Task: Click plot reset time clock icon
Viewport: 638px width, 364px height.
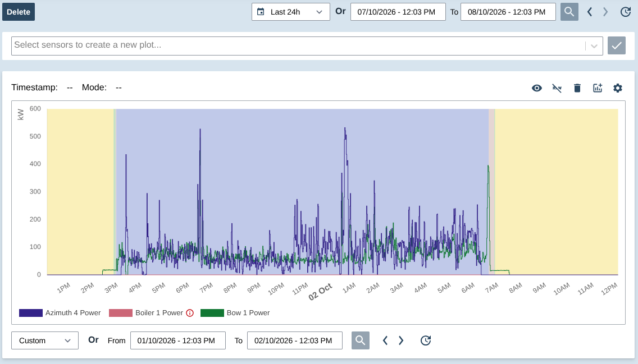Action: [426, 340]
